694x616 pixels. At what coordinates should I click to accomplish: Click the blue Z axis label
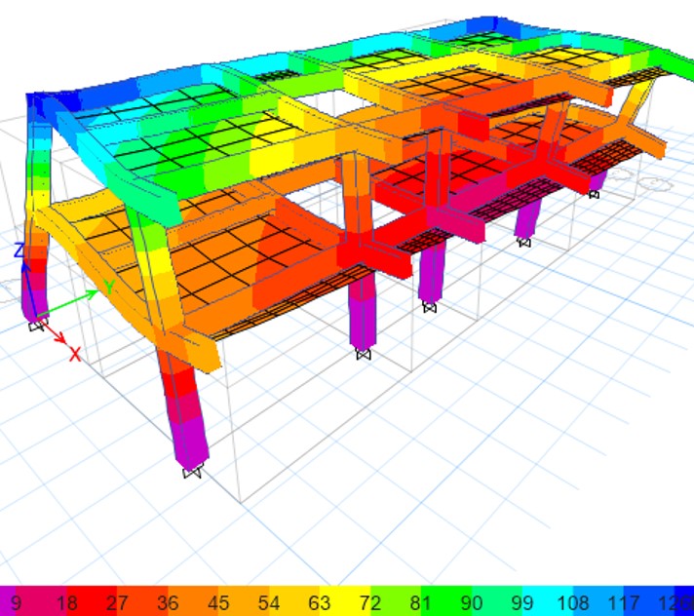coord(19,251)
